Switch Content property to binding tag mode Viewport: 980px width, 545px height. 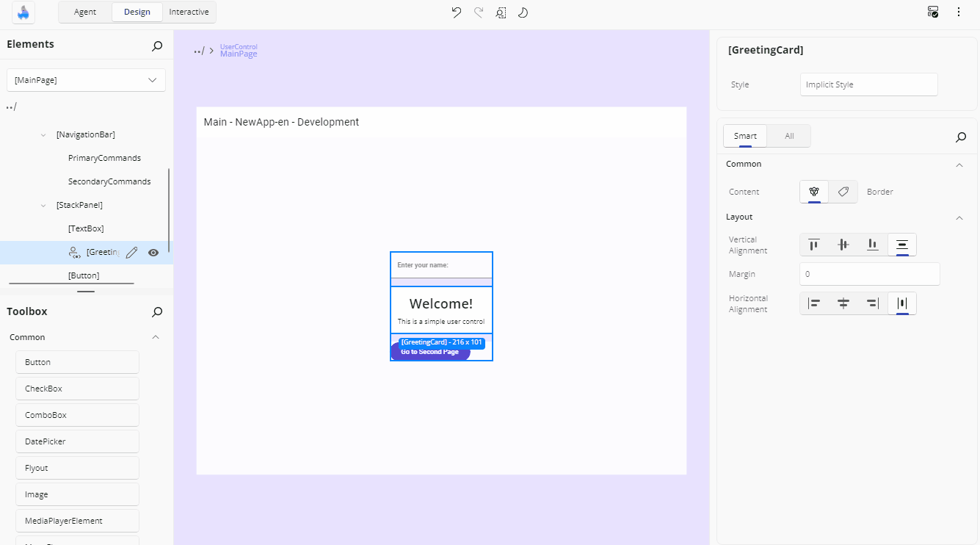[843, 191]
